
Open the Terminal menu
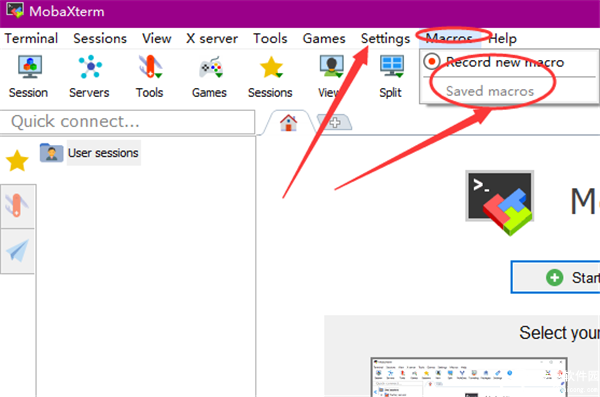(x=31, y=39)
